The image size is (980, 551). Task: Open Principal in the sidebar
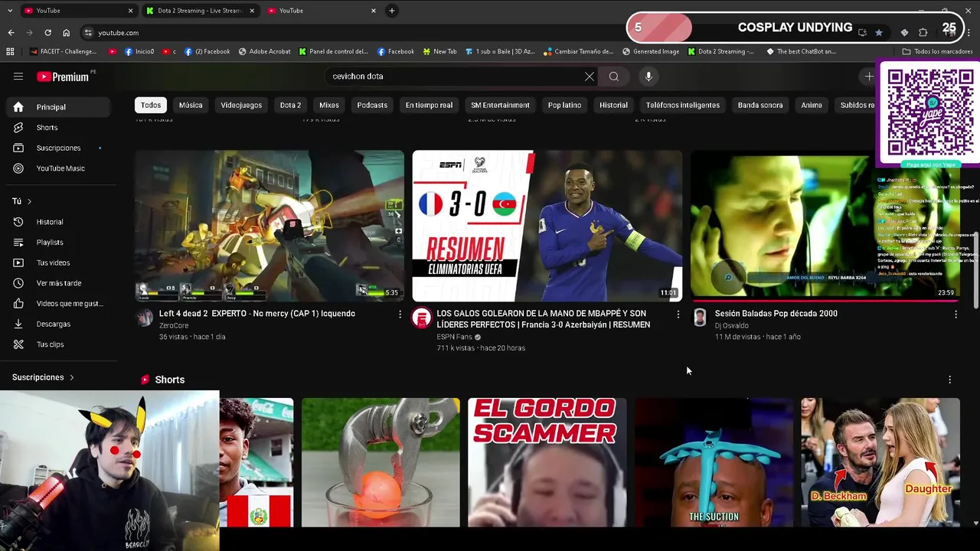click(58, 107)
